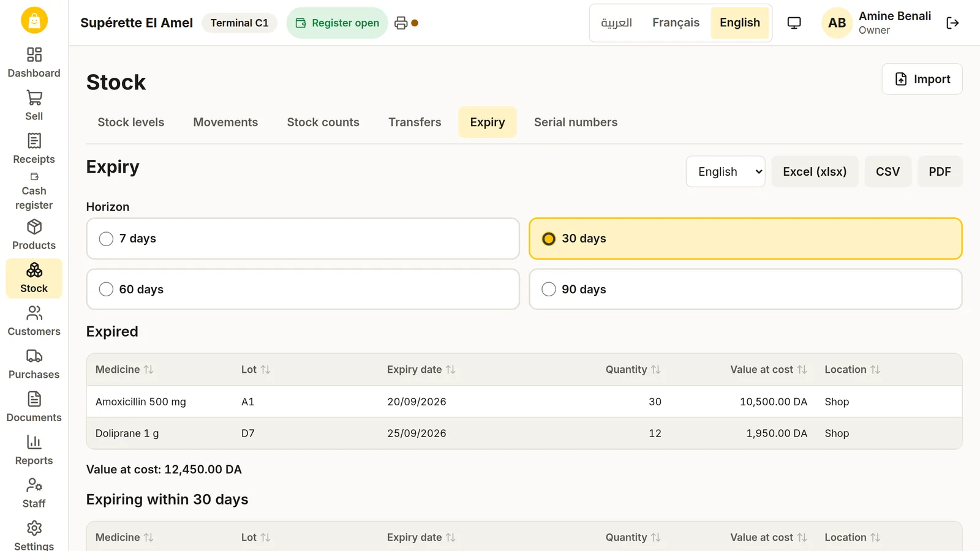Select the 60 days horizon
The width and height of the screenshot is (980, 551).
click(303, 289)
